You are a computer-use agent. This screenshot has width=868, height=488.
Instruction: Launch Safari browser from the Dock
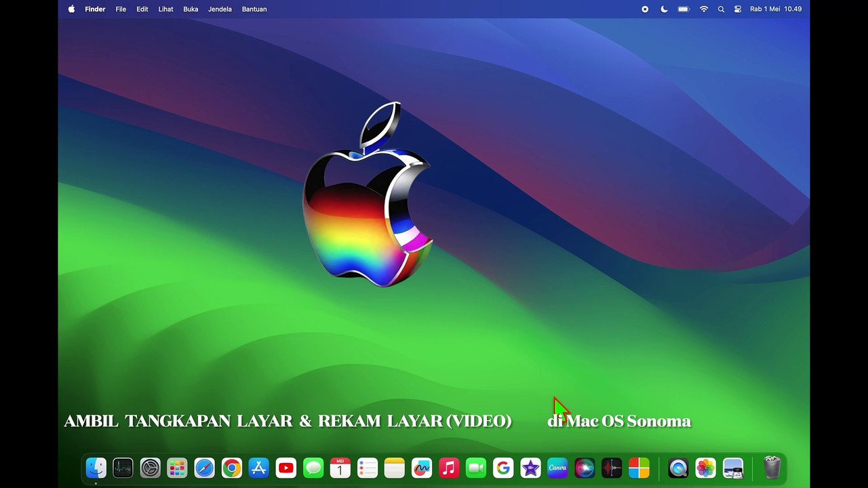(x=204, y=468)
